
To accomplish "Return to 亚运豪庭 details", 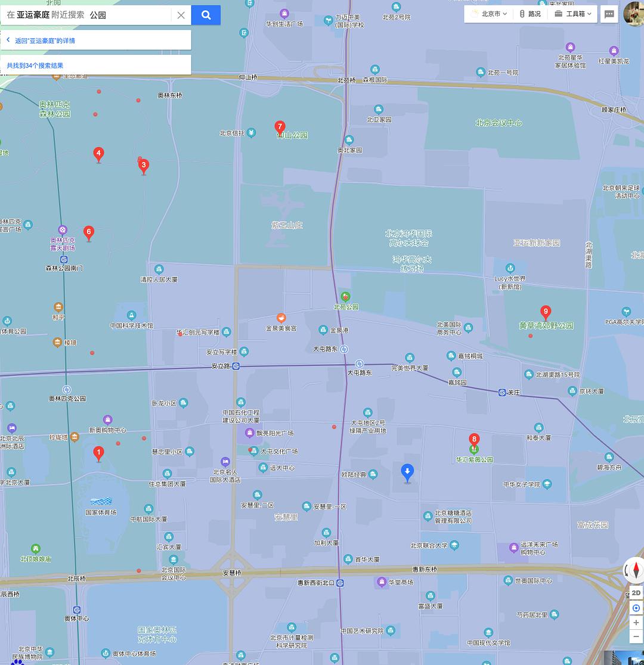I will pos(44,41).
